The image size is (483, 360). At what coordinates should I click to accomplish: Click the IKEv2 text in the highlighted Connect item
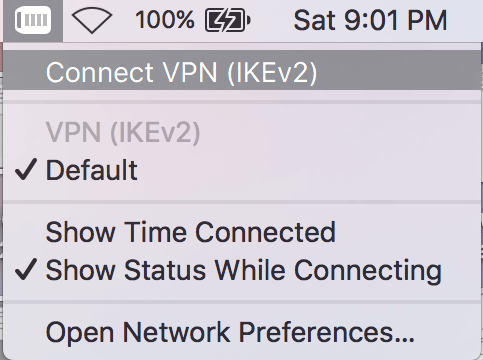pyautogui.click(x=271, y=72)
